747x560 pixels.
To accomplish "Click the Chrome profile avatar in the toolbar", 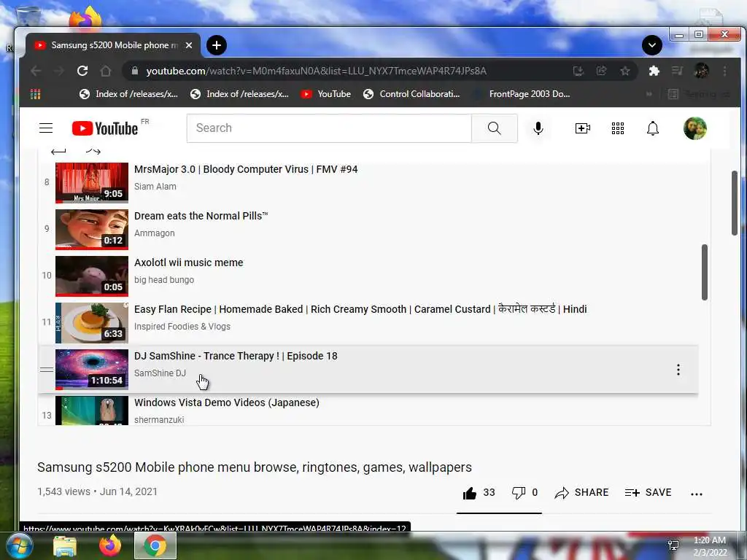I will coord(701,71).
